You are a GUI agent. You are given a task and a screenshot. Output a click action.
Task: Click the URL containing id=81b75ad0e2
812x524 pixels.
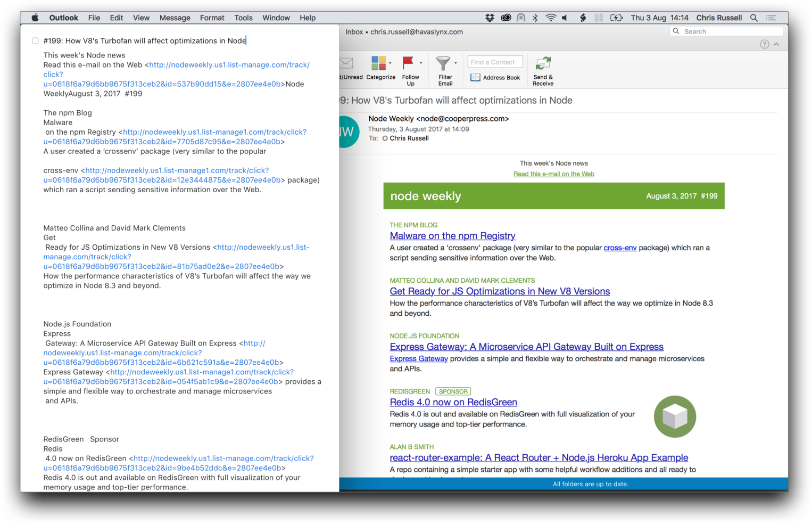176,257
